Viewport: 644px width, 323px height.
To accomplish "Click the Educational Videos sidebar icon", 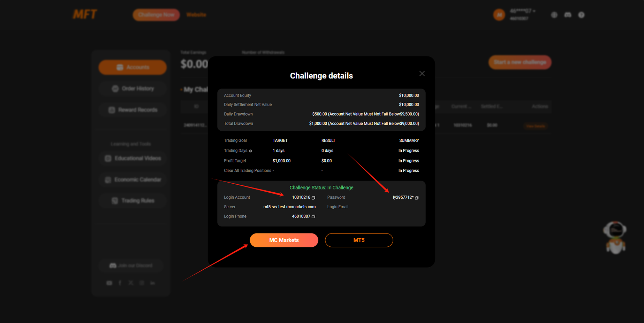I will click(108, 159).
